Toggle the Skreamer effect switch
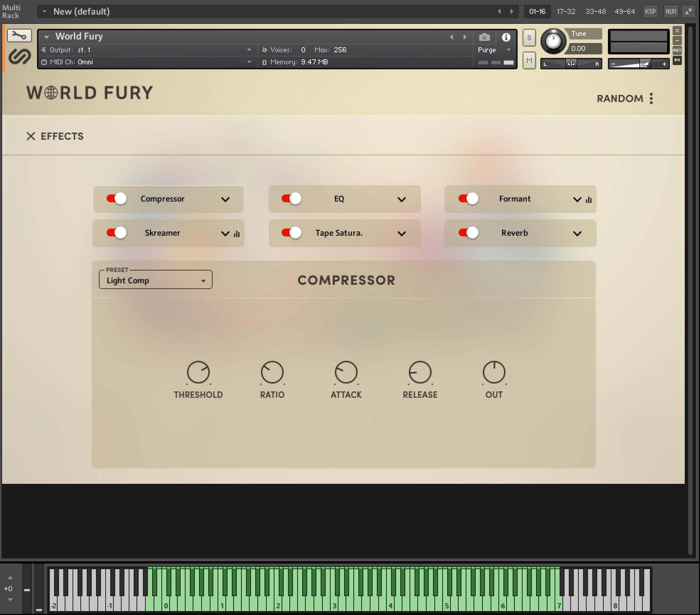 point(116,232)
